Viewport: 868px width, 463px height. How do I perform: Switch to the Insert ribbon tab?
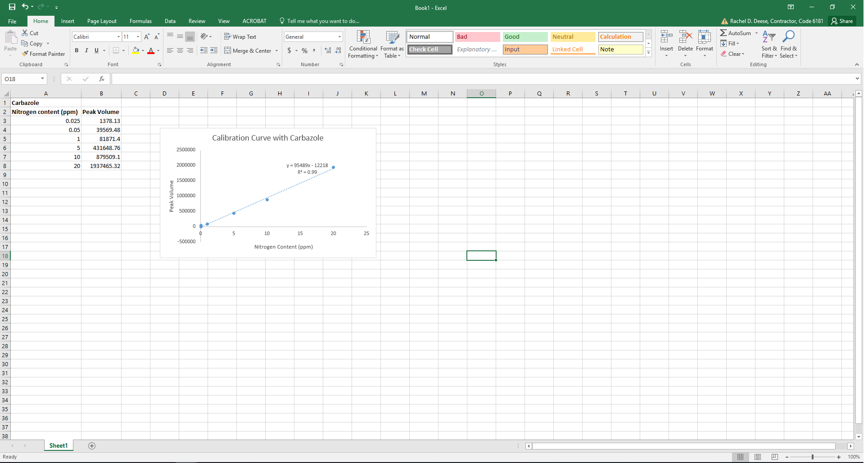pyautogui.click(x=68, y=21)
